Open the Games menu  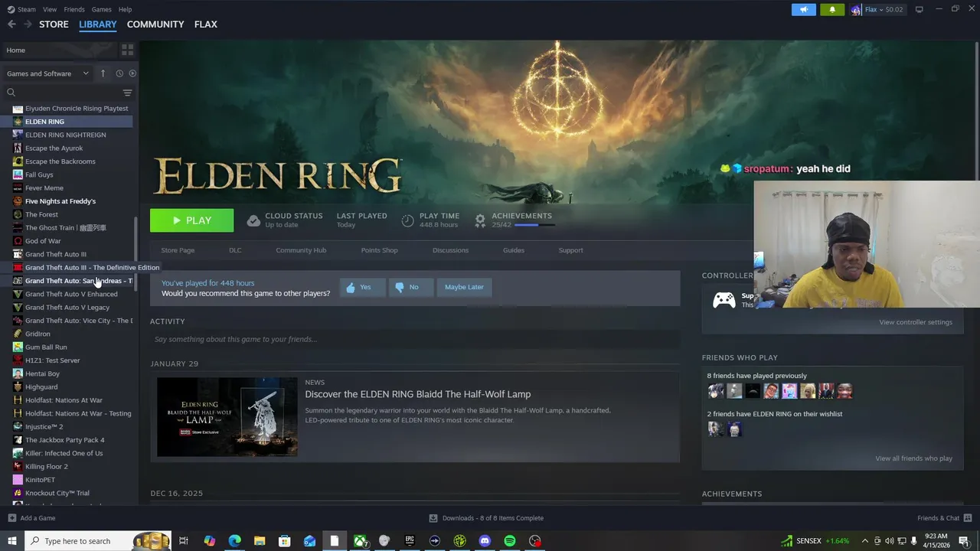pos(101,9)
